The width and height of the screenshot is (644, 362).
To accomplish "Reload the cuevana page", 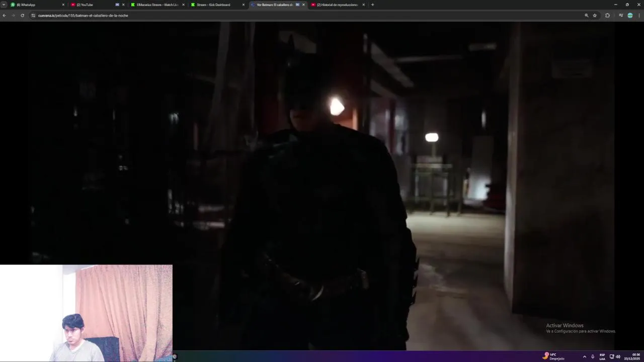I will click(22, 16).
